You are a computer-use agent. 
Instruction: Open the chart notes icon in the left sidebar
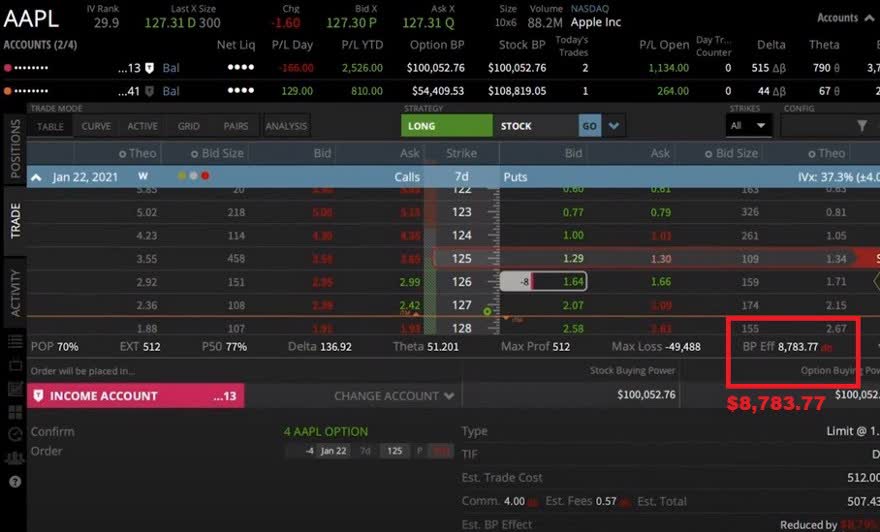(15, 388)
